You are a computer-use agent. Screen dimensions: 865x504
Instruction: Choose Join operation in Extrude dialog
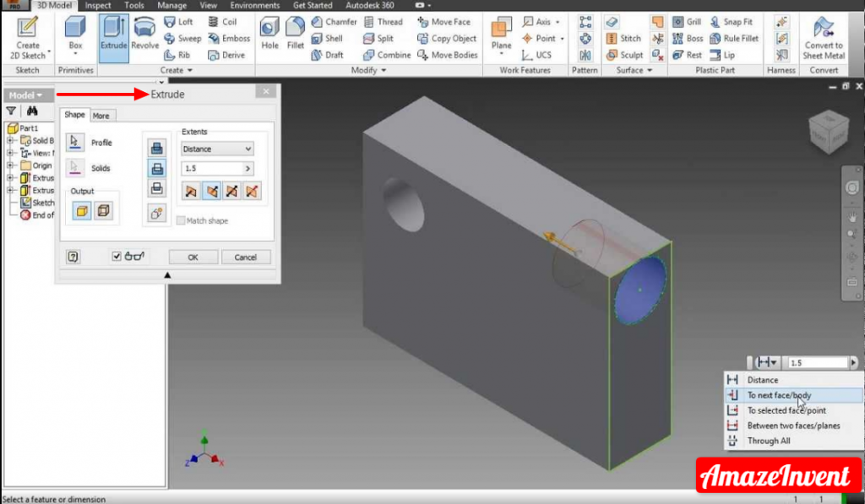(156, 148)
